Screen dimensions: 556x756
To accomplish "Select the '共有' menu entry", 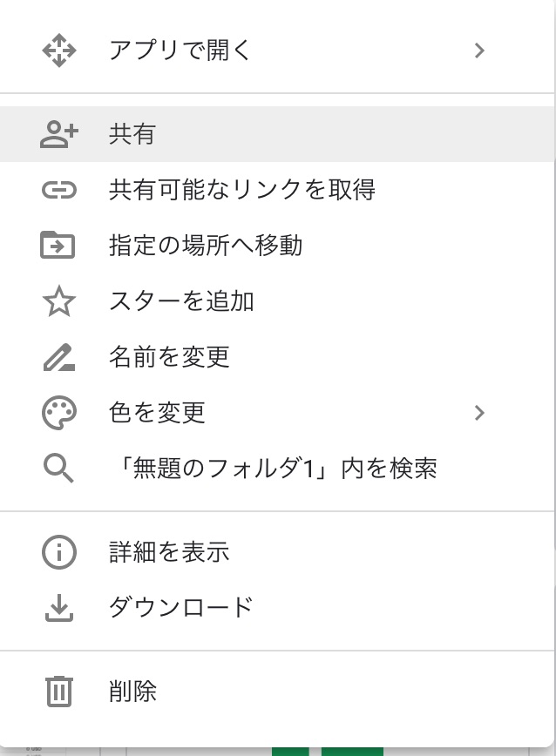I will (x=132, y=134).
